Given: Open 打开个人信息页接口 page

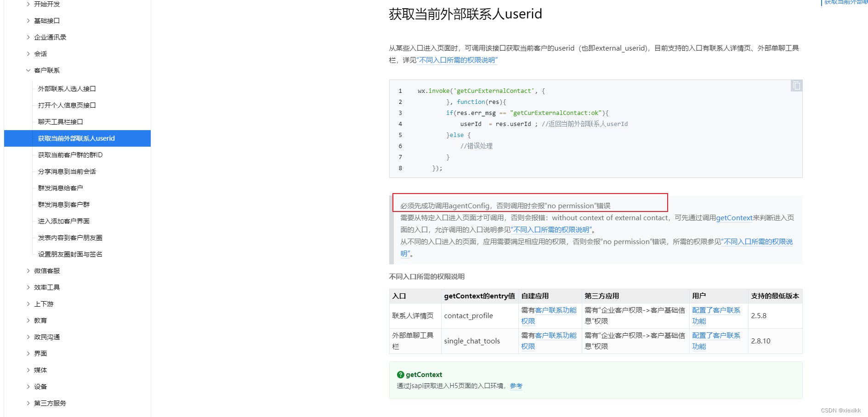Looking at the screenshot, I should (x=67, y=105).
